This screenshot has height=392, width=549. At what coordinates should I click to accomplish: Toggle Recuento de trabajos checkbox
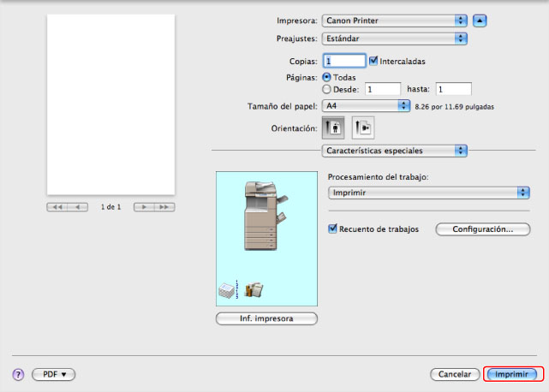click(334, 229)
